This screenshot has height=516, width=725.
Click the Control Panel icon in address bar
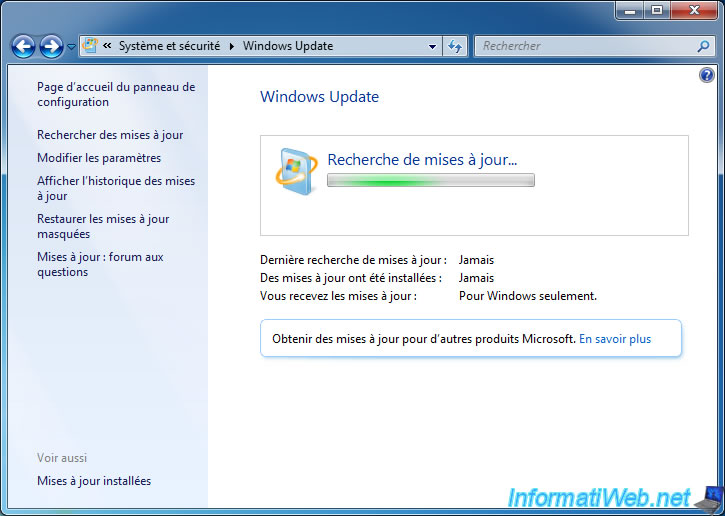pyautogui.click(x=91, y=46)
